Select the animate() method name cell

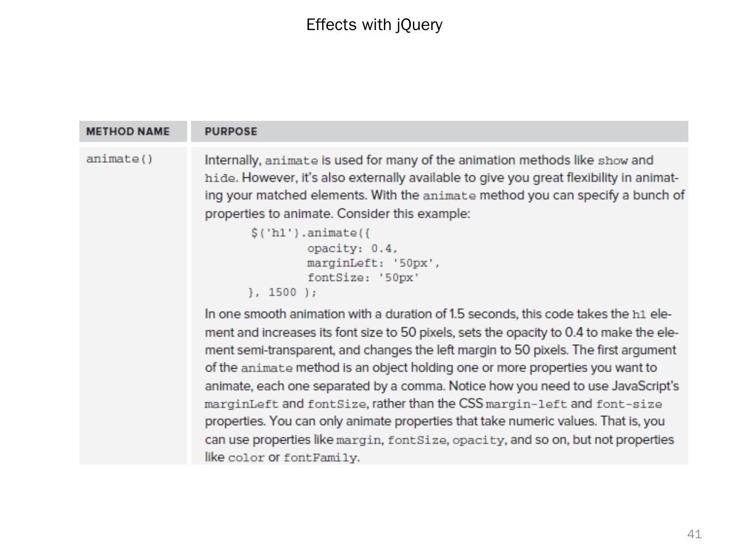point(120,159)
